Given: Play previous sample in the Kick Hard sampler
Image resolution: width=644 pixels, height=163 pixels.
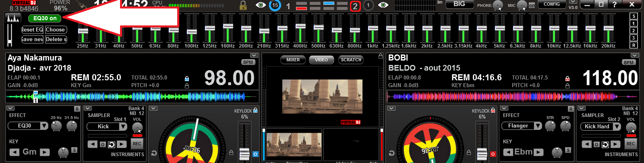Looking at the screenshot, I should pyautogui.click(x=586, y=144).
